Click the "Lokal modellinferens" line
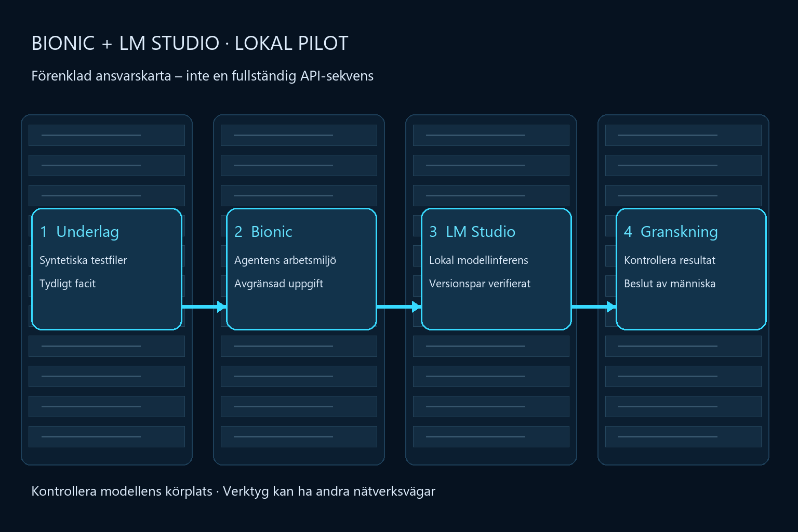 (478, 260)
